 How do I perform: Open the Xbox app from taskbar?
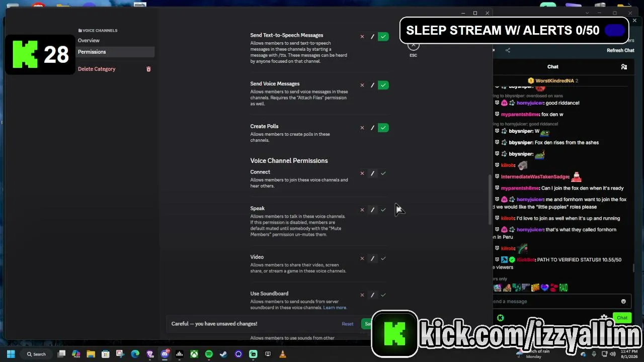(194, 354)
